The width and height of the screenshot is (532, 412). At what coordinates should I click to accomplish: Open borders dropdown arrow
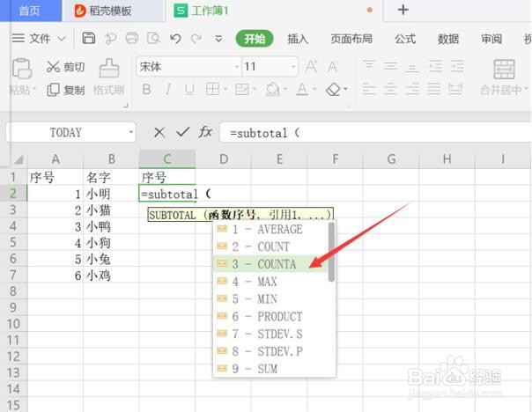point(225,90)
